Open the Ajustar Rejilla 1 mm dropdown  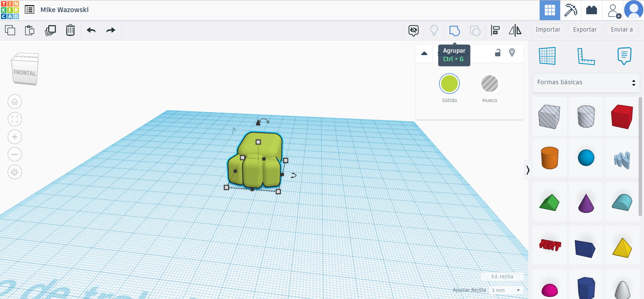(x=506, y=290)
